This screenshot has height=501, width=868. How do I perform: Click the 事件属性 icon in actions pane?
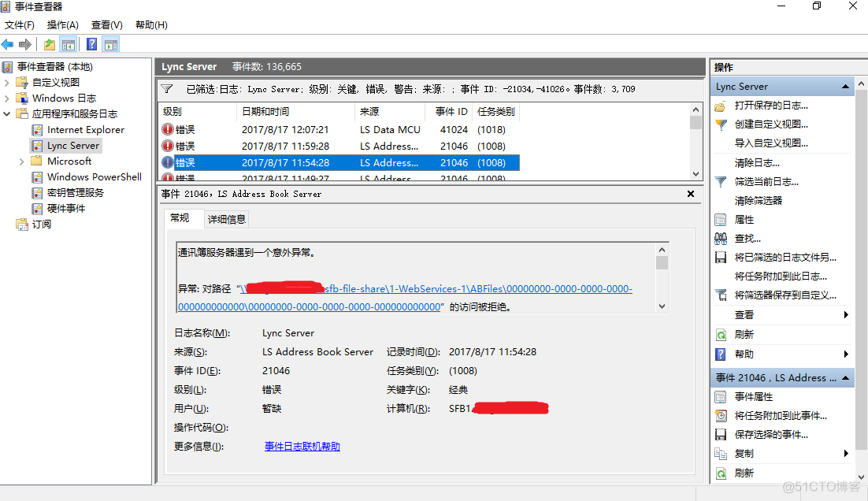720,397
